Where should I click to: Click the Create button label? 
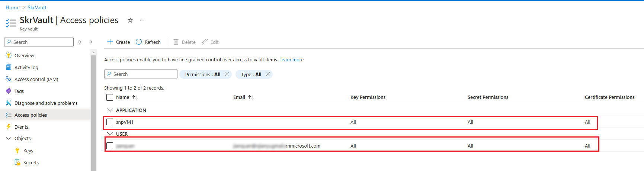(123, 42)
